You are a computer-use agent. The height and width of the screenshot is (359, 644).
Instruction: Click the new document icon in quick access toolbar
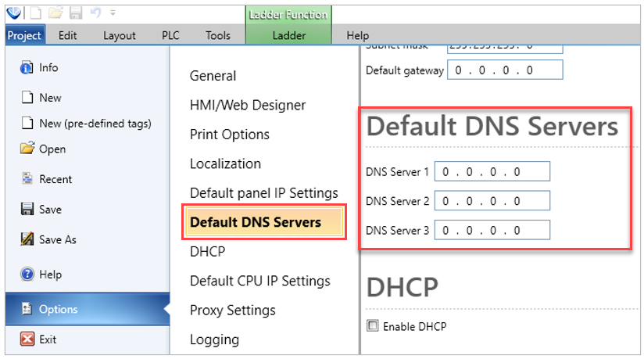point(37,13)
